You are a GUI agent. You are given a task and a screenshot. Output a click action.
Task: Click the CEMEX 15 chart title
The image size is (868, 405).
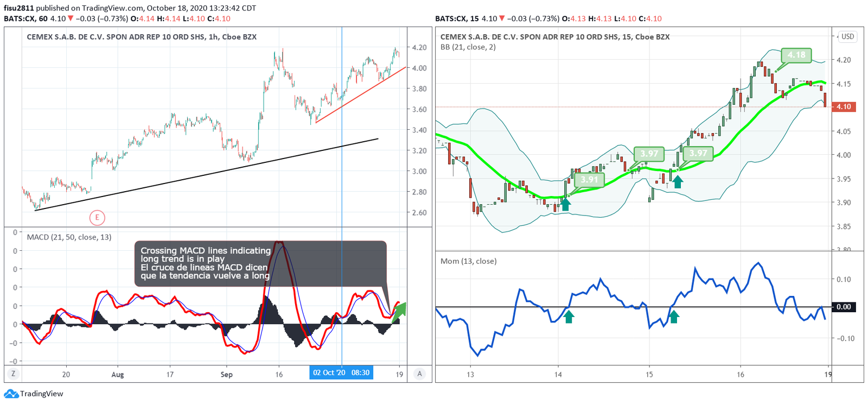554,37
